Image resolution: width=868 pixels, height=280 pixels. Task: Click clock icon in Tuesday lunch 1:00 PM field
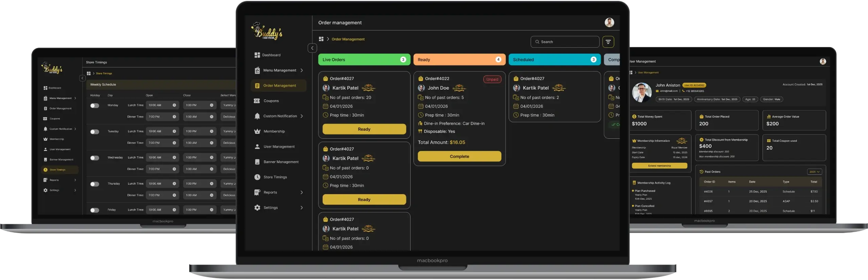(212, 131)
